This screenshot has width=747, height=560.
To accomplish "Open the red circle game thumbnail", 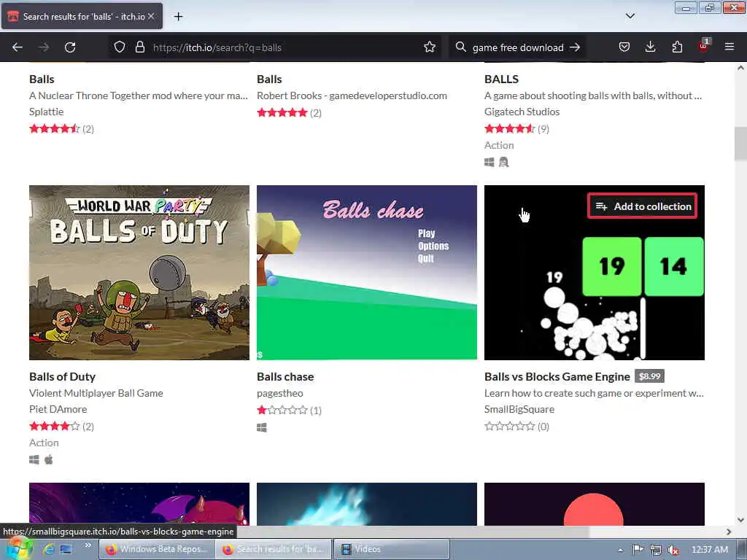I will click(594, 505).
